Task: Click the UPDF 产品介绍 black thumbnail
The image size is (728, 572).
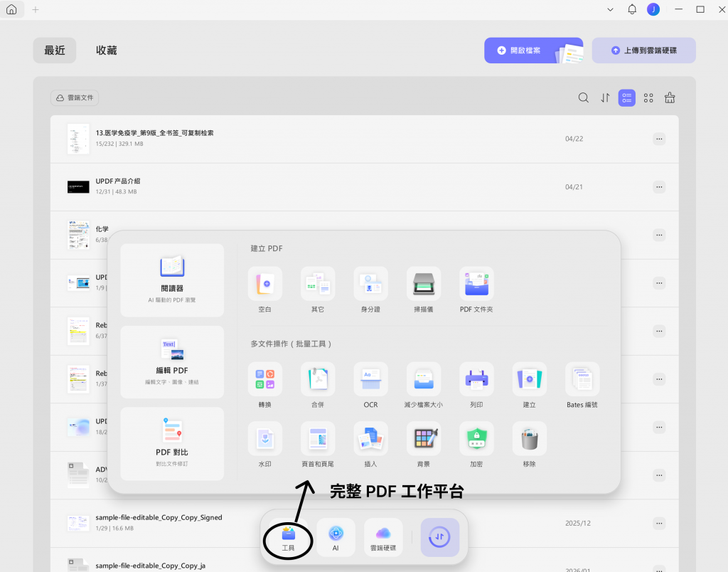Action: (78, 187)
